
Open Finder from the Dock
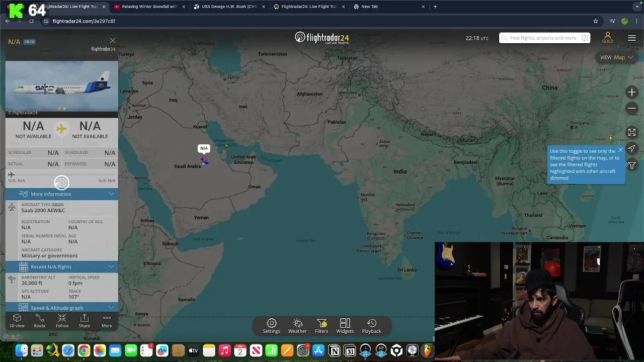[21, 351]
